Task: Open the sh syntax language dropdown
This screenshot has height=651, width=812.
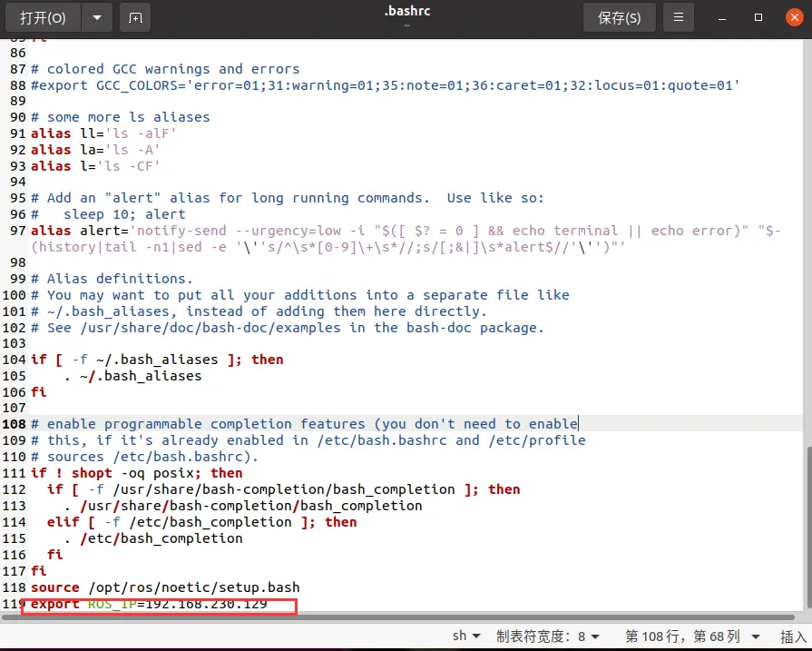Action: (x=466, y=636)
